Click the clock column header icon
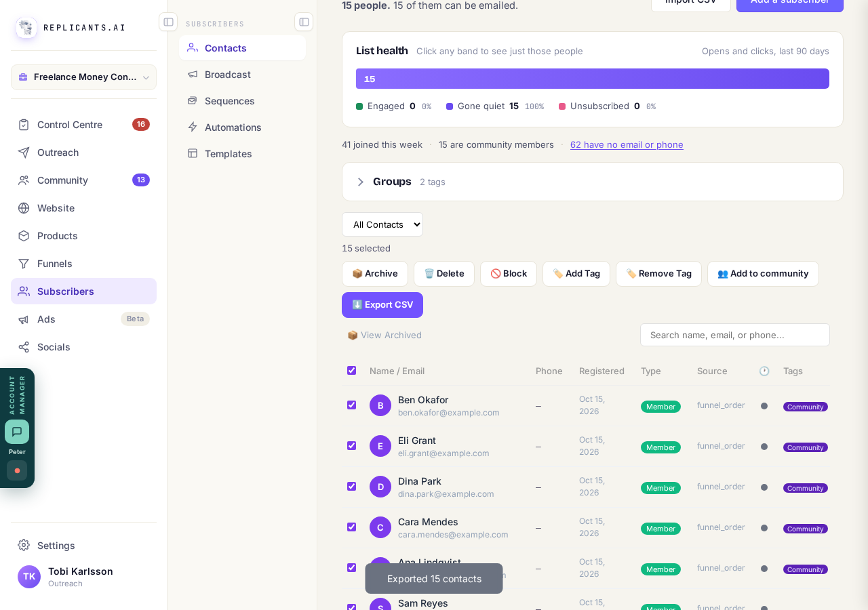868x610 pixels. (764, 371)
